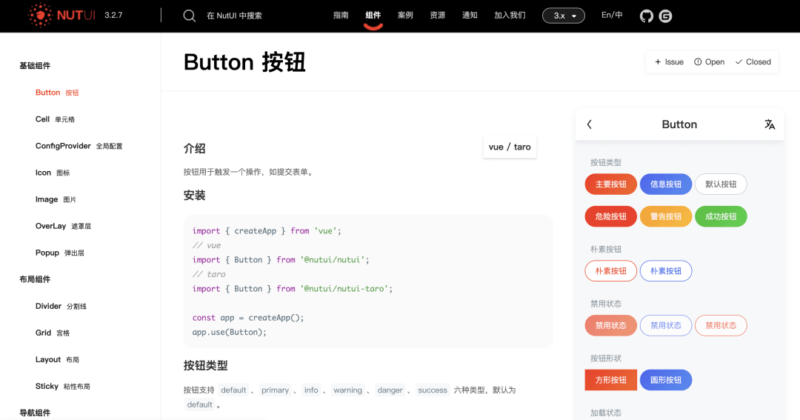Viewport: 800px width, 420px height.
Task: Click the green 成功按钮 demo button
Action: 721,216
